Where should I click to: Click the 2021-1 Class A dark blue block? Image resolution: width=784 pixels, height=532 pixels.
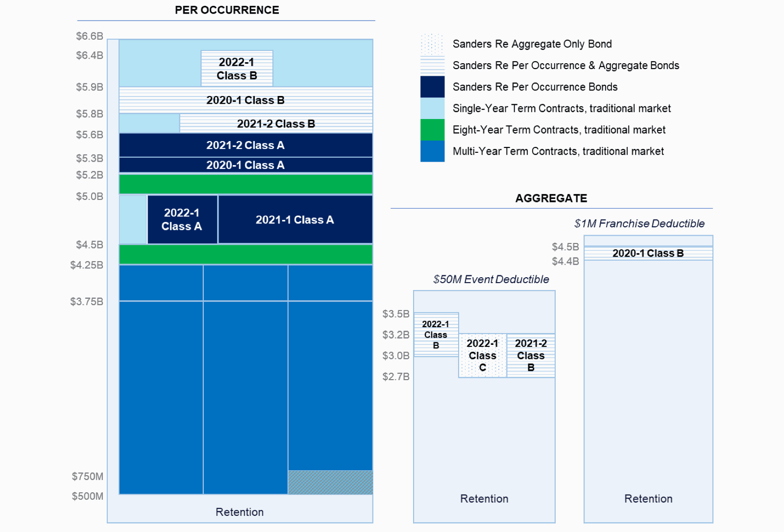[294, 220]
